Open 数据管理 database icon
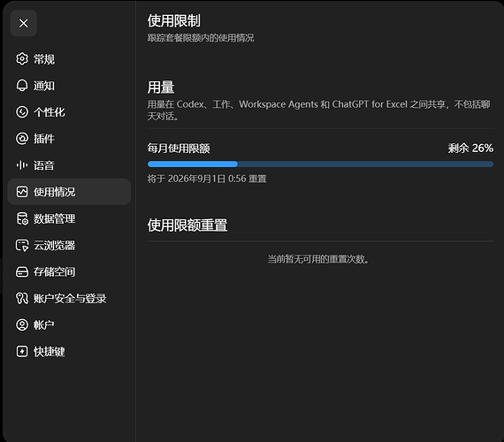The image size is (504, 442). (22, 218)
